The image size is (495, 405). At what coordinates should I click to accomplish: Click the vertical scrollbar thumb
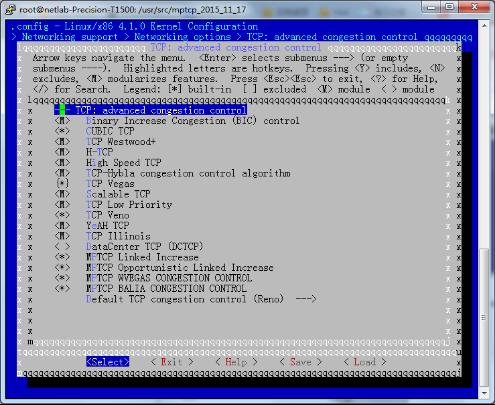click(484, 317)
